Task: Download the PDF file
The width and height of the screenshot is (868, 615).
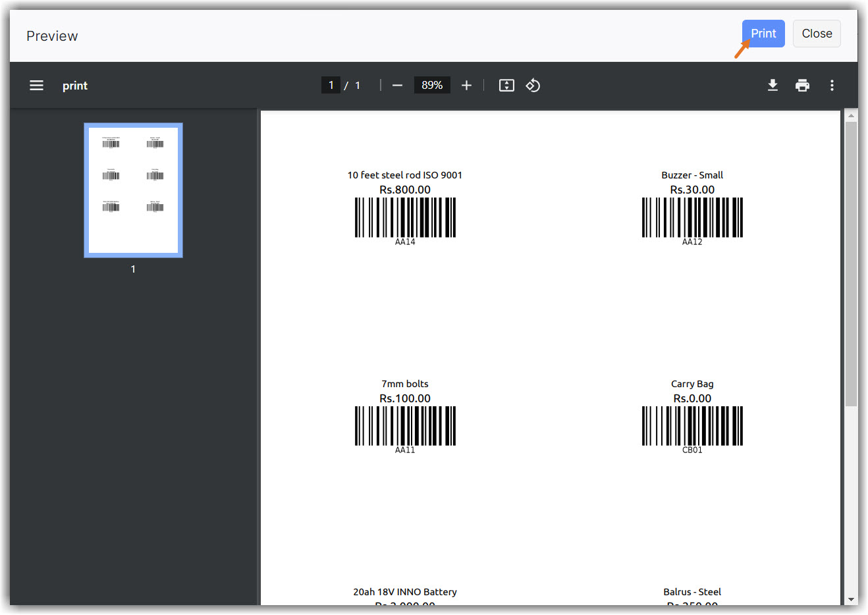Action: click(x=773, y=86)
